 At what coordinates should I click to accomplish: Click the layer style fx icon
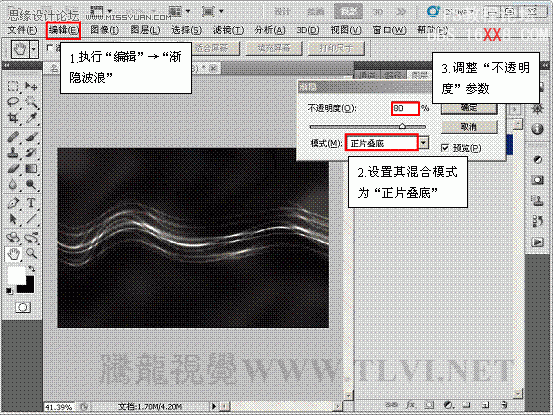pos(410,405)
